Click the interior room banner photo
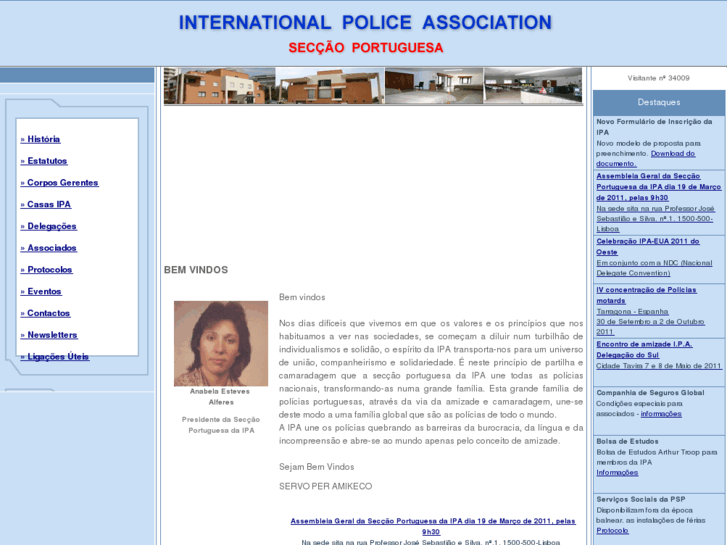The height and width of the screenshot is (545, 727). tap(434, 86)
